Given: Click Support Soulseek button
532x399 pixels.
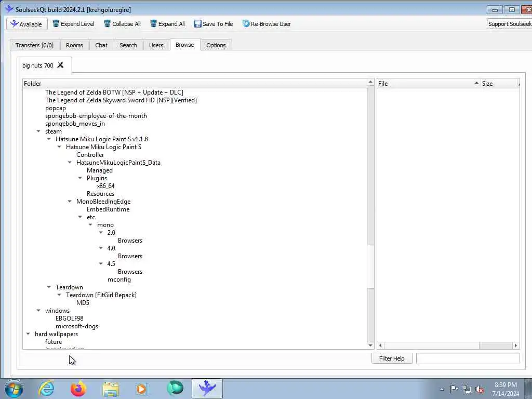Looking at the screenshot, I should point(509,24).
